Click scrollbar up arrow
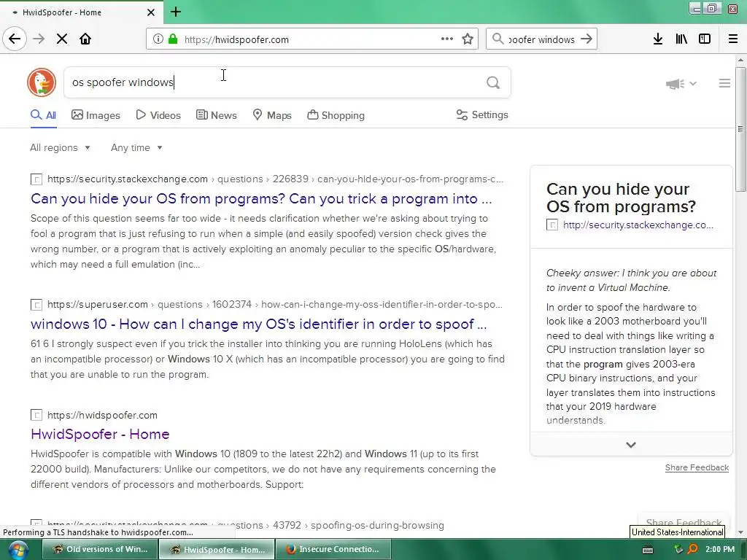Screen dimensions: 747x560 (740, 60)
